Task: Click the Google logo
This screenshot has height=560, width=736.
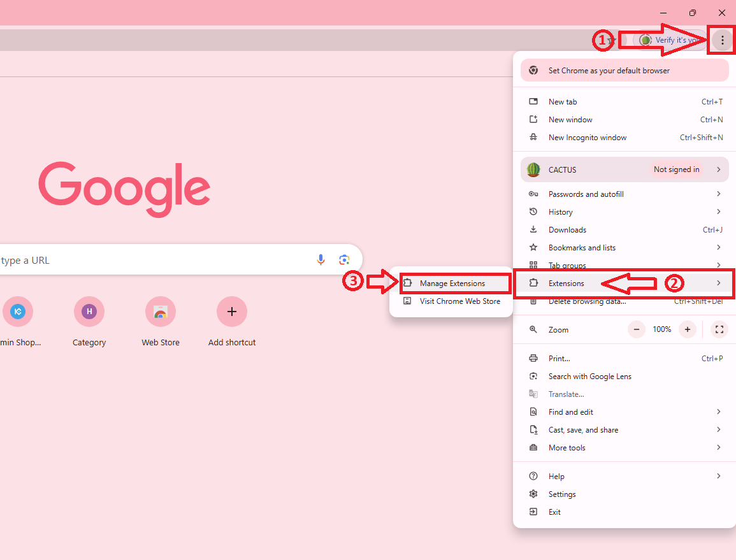Action: point(124,189)
